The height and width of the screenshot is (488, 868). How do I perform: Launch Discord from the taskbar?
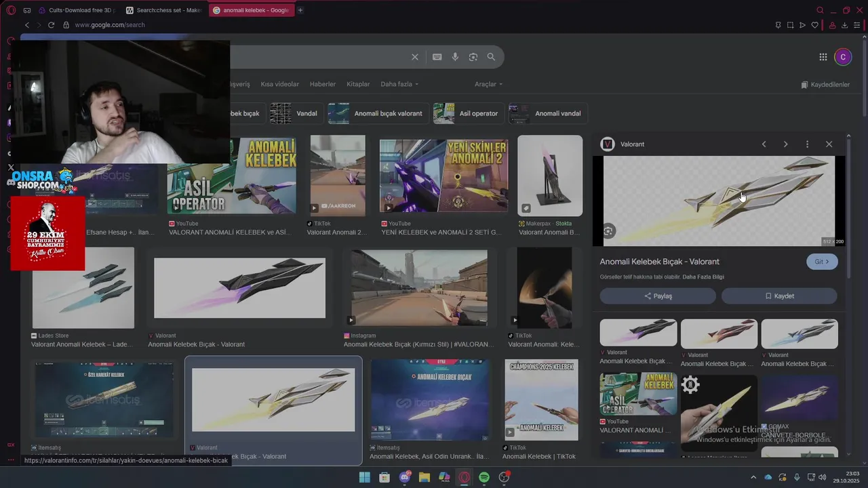pos(405,477)
